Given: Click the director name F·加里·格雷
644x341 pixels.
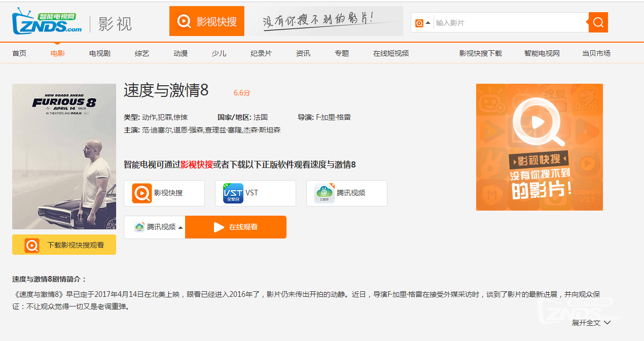Looking at the screenshot, I should pos(333,117).
